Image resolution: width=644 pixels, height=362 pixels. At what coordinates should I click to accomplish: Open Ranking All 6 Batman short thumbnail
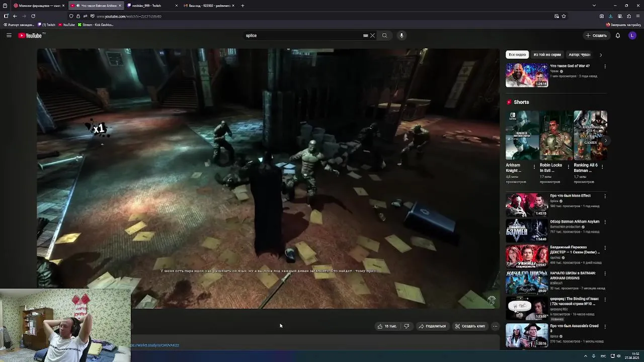pos(591,135)
